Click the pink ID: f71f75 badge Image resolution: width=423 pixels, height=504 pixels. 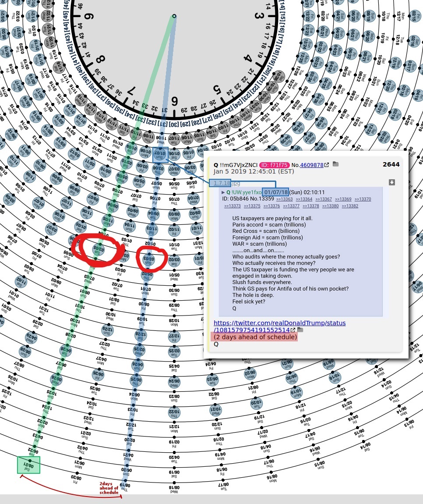(x=274, y=165)
